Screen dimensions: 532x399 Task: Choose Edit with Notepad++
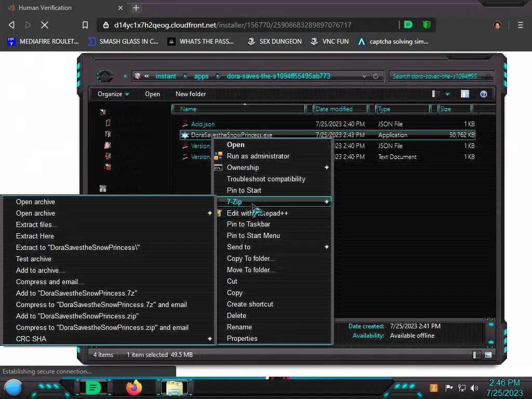pyautogui.click(x=257, y=213)
